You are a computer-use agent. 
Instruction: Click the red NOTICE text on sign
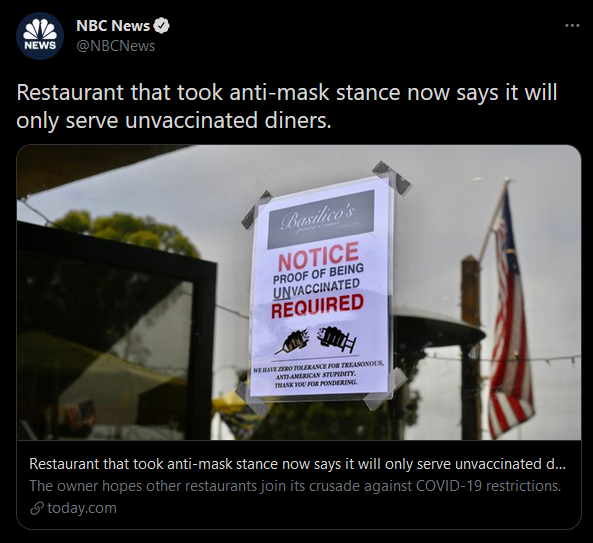pyautogui.click(x=318, y=256)
